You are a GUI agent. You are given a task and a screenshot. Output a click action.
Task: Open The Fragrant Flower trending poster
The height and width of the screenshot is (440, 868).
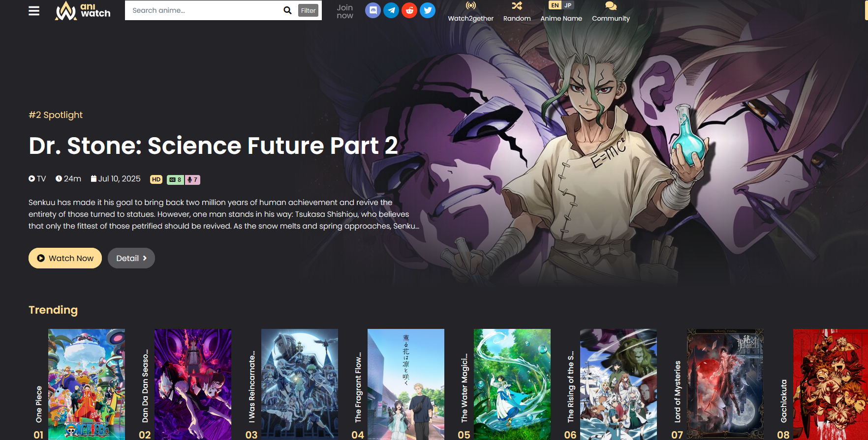(406, 384)
